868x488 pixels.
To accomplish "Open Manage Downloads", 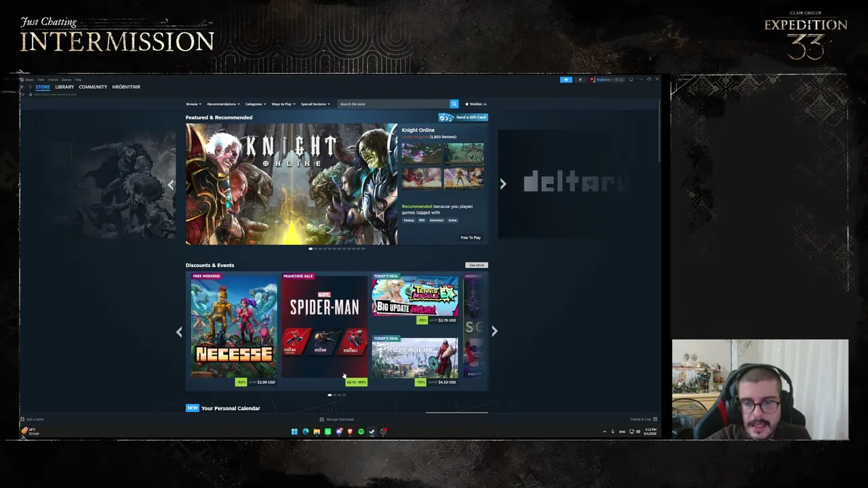I will point(337,420).
